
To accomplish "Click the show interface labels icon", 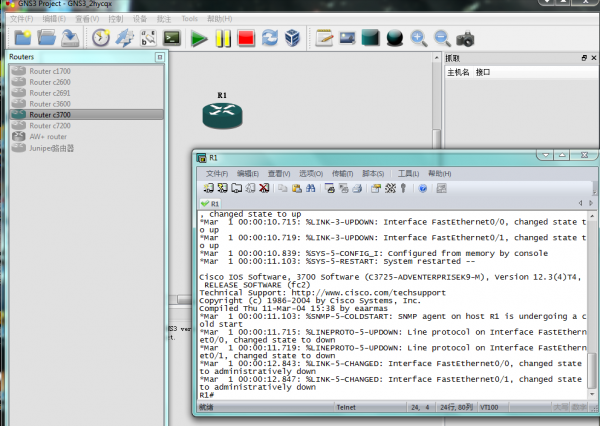I will click(x=125, y=38).
